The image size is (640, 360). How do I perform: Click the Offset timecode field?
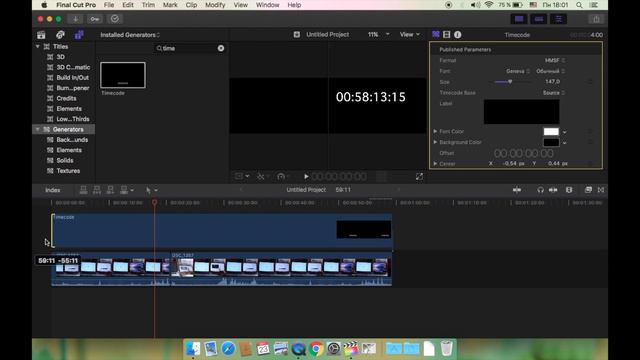point(524,153)
